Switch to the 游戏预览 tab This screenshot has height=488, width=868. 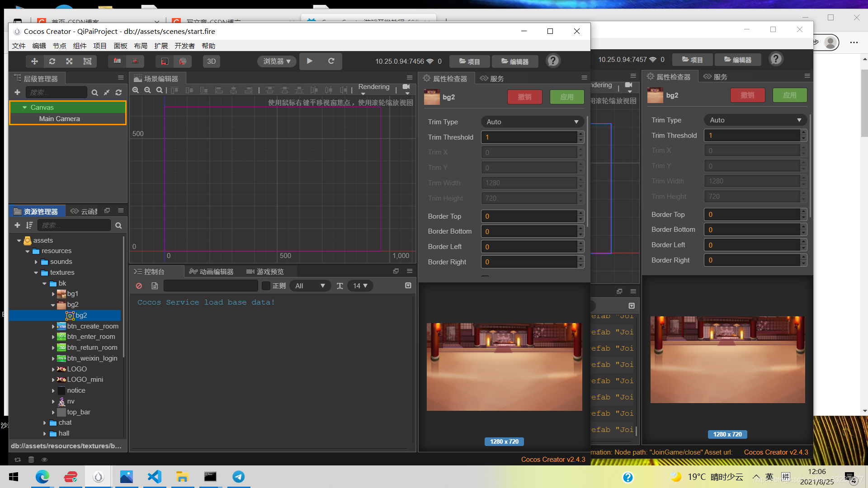265,272
